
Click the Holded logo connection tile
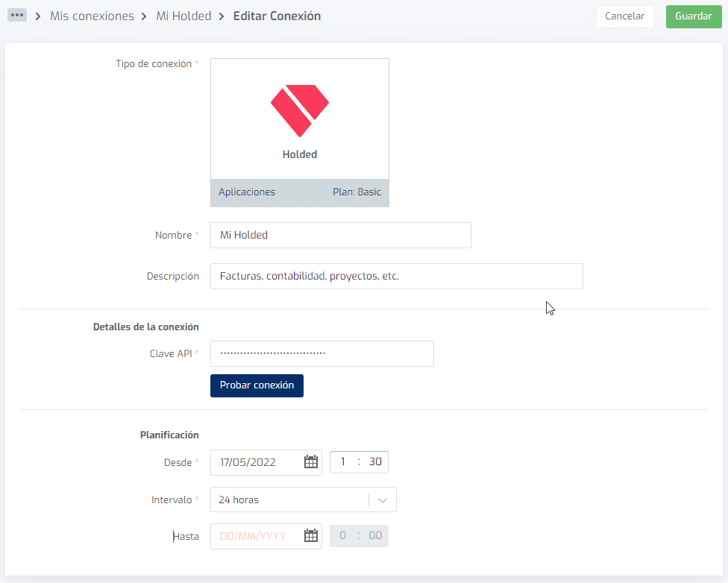[x=299, y=132]
